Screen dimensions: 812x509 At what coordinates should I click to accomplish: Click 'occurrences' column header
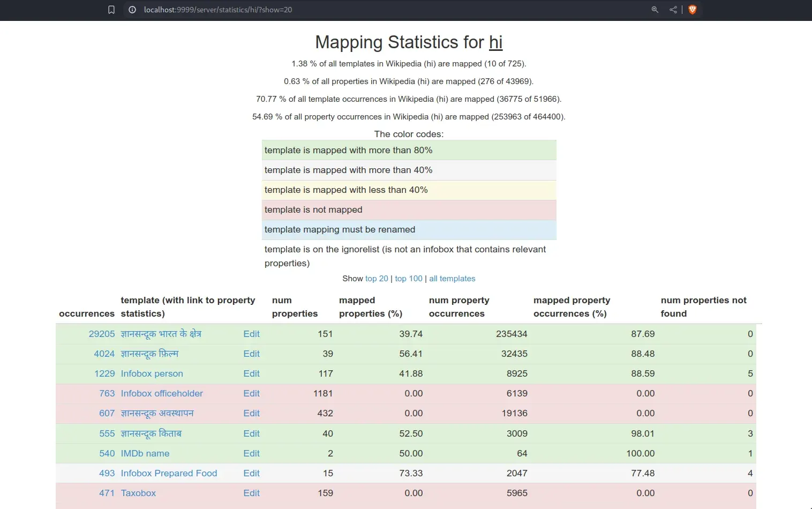[87, 313]
